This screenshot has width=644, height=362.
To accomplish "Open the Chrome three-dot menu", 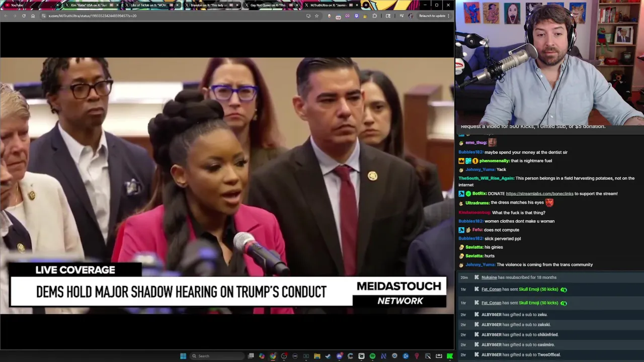I will (448, 16).
